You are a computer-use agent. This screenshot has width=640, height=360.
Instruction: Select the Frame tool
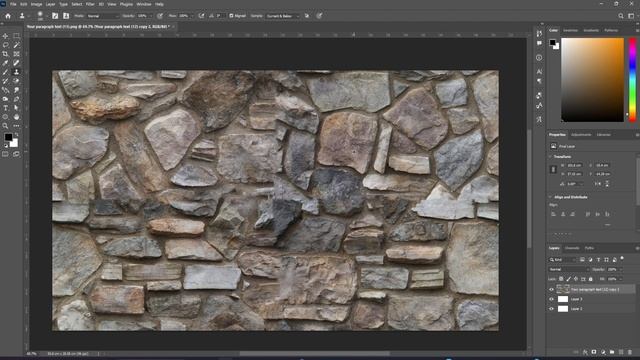tap(16, 54)
